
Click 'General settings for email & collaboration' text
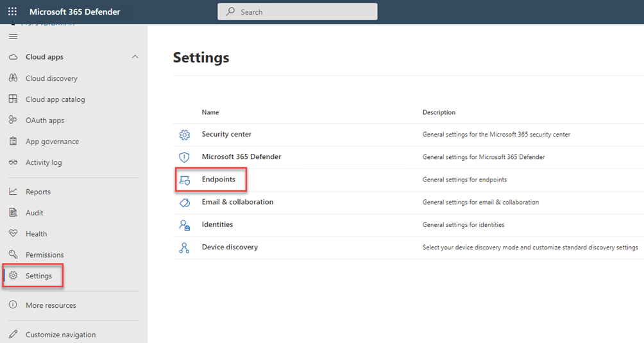pyautogui.click(x=480, y=202)
